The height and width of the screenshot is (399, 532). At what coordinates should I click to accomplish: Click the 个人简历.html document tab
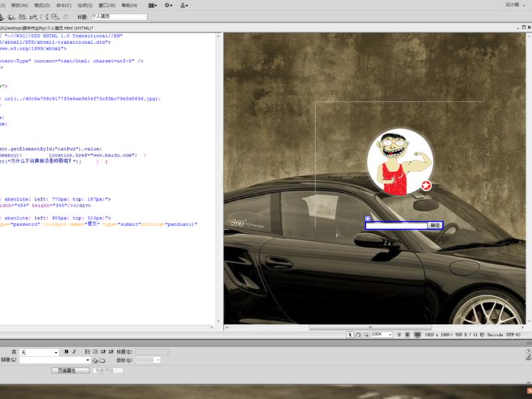pyautogui.click(x=47, y=28)
